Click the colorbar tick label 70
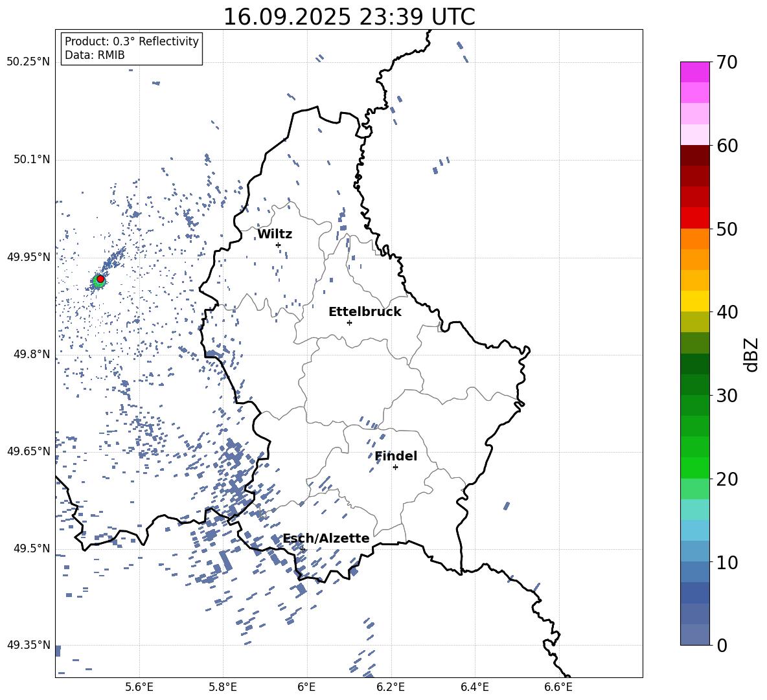The height and width of the screenshot is (700, 767). pos(727,62)
